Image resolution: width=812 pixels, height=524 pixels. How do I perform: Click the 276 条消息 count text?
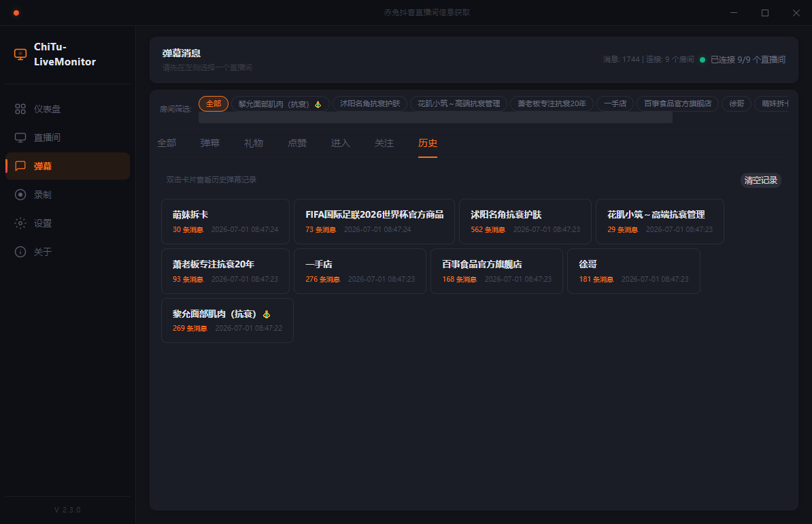[x=322, y=280]
